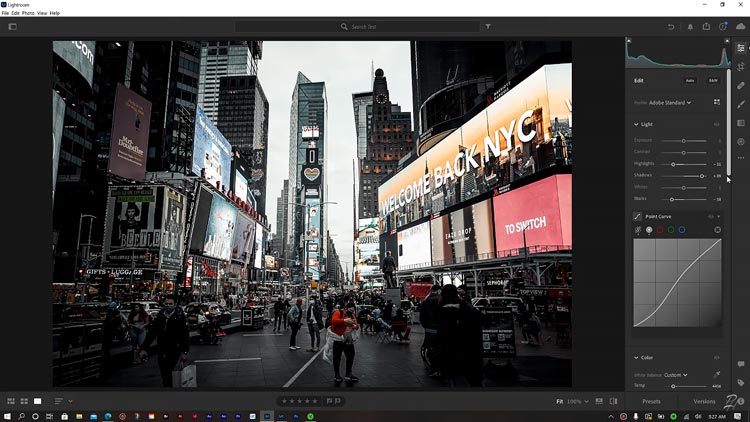This screenshot has width=750, height=422.
Task: Click into the search field
Action: (357, 27)
